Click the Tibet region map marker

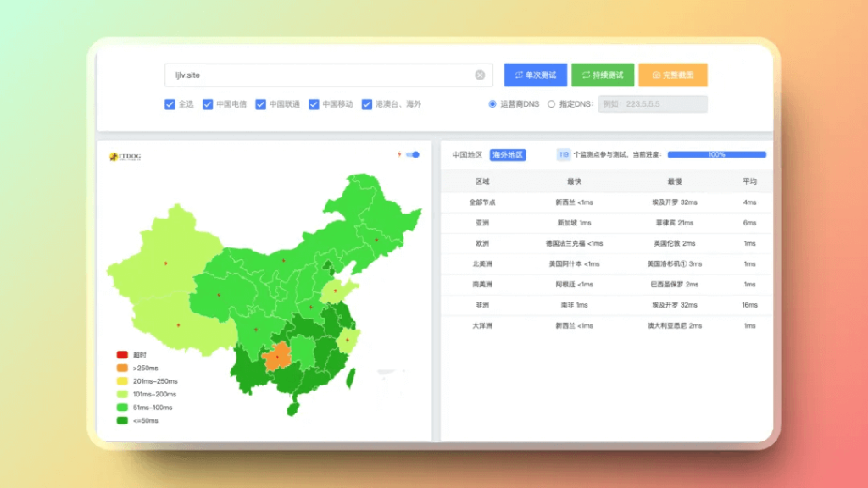click(178, 325)
